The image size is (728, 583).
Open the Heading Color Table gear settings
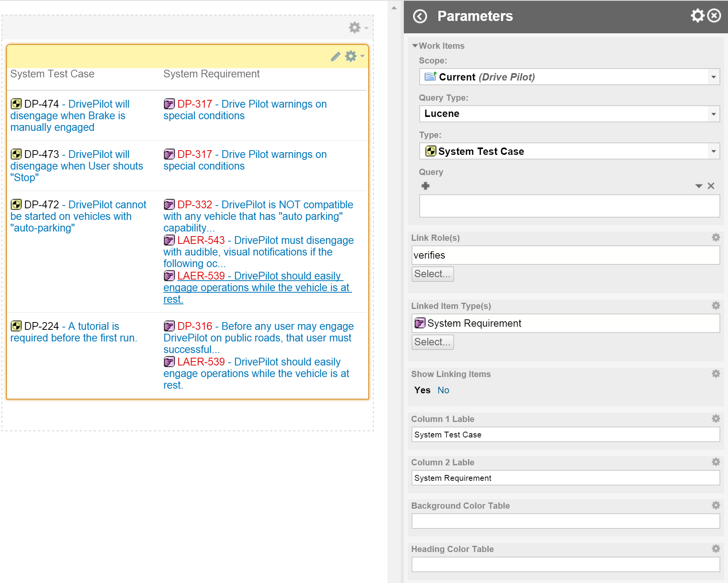[716, 549]
